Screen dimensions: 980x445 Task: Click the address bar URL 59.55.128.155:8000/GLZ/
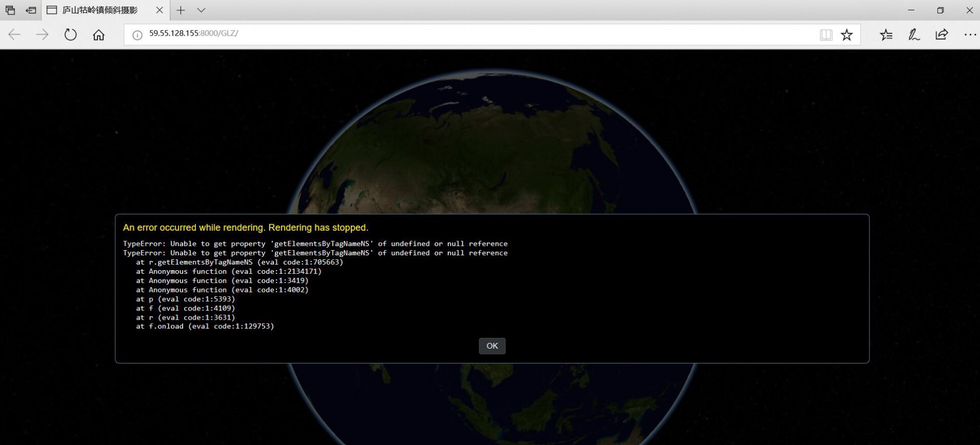tap(193, 33)
